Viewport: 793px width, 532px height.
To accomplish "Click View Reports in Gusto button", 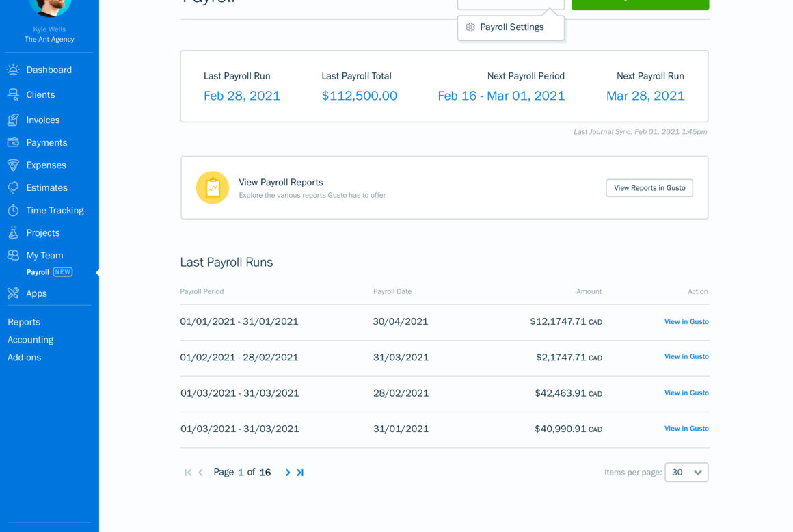I will pyautogui.click(x=649, y=188).
